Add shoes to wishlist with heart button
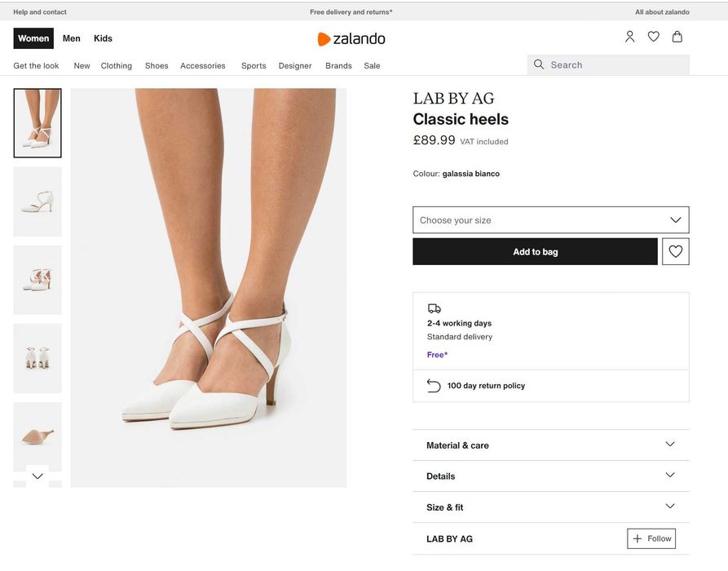The width and height of the screenshot is (728, 571). point(676,251)
